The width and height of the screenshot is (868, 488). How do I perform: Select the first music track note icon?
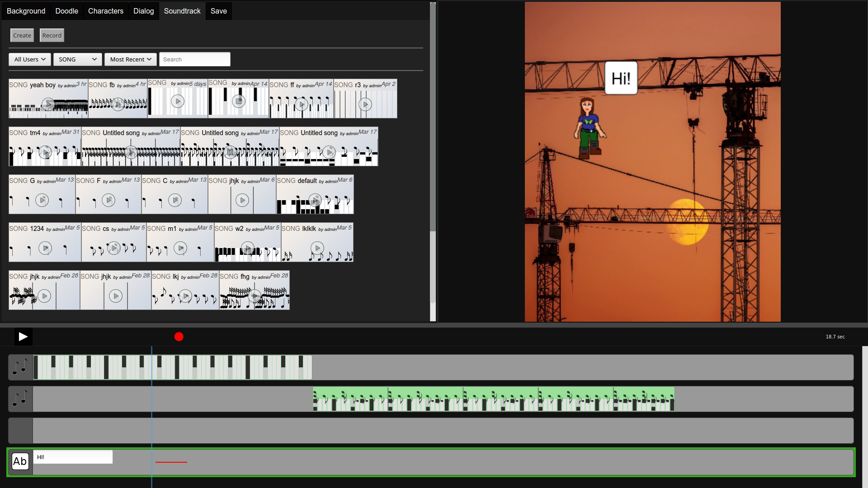click(x=20, y=367)
